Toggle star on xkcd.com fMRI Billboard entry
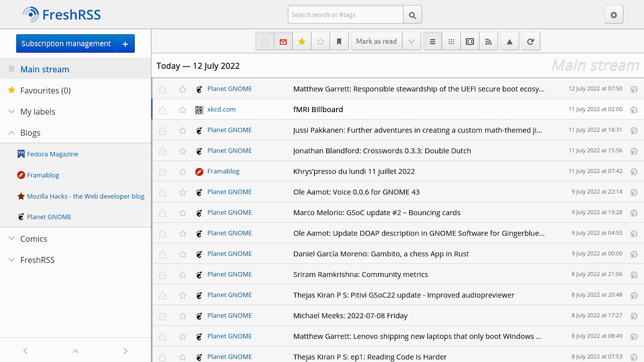The width and height of the screenshot is (644, 362). point(182,109)
